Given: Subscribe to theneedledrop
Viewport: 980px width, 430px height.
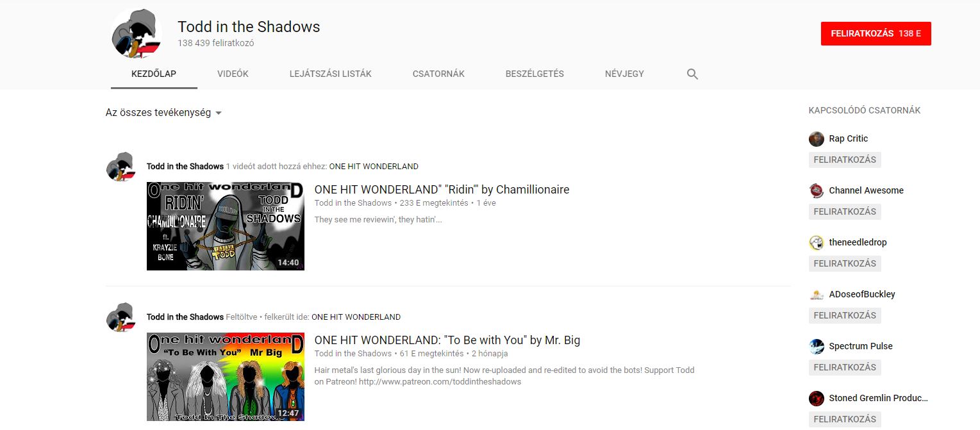Looking at the screenshot, I should (845, 263).
